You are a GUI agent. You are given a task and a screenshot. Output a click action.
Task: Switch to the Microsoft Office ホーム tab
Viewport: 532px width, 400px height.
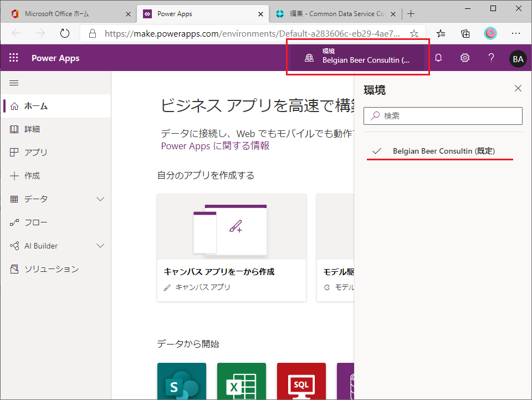coord(70,14)
